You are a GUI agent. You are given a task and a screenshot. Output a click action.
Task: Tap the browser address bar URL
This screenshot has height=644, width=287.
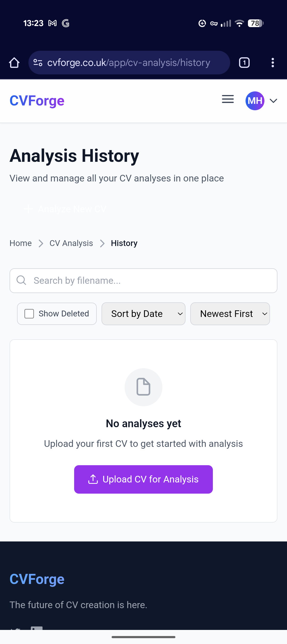click(x=129, y=63)
